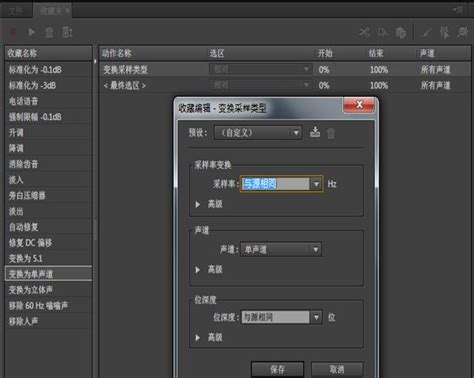The height and width of the screenshot is (378, 474).
Task: Click the list icon right of the trash
Action: 67,32
